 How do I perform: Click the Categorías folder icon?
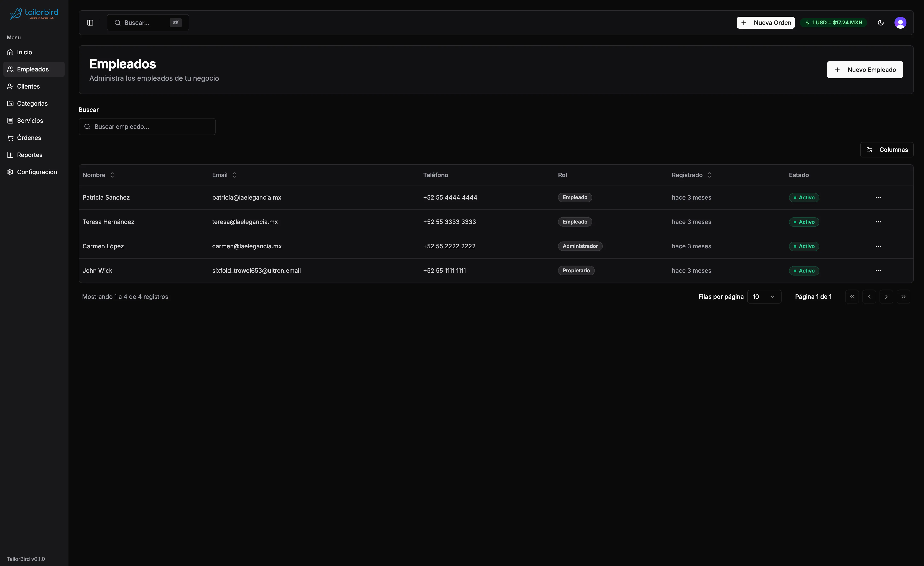click(x=10, y=104)
